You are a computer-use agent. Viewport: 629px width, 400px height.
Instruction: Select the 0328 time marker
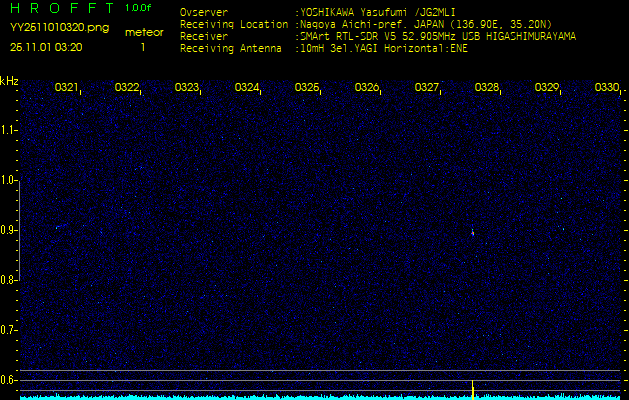(x=487, y=88)
